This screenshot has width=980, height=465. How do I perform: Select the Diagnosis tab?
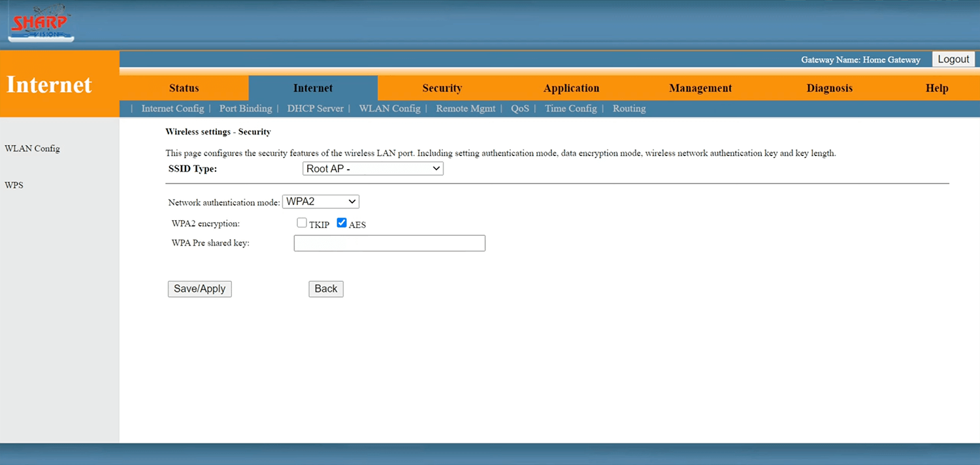point(829,88)
